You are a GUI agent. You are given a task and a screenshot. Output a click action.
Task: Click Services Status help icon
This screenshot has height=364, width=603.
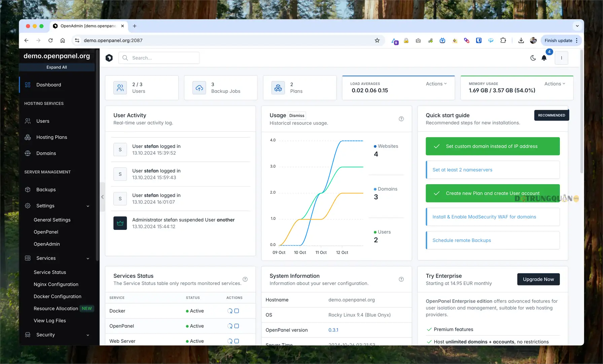pos(245,279)
